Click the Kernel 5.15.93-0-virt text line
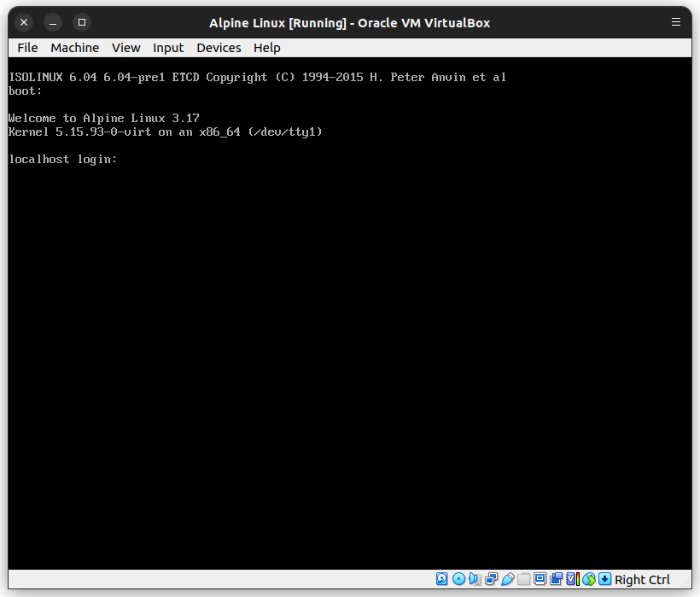This screenshot has height=597, width=700. click(165, 132)
